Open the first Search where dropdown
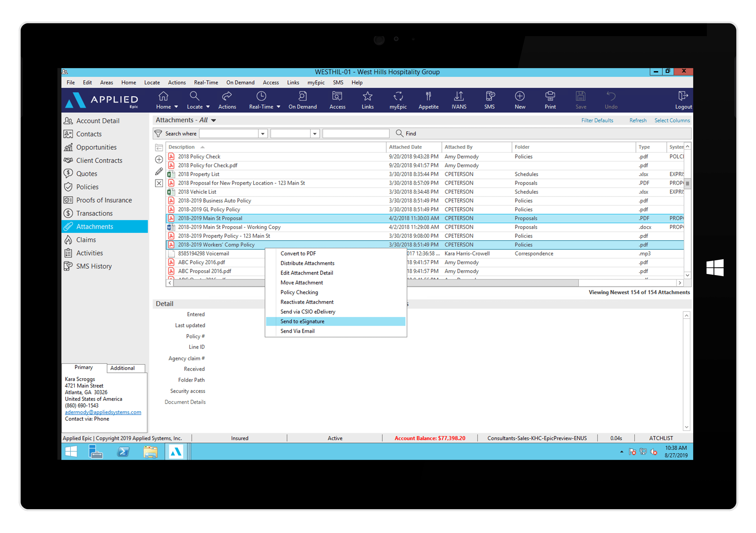The height and width of the screenshot is (533, 756). click(262, 134)
